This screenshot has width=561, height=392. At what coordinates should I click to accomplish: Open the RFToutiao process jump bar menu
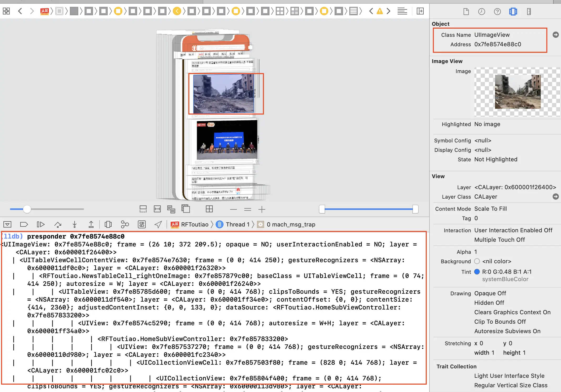point(194,224)
